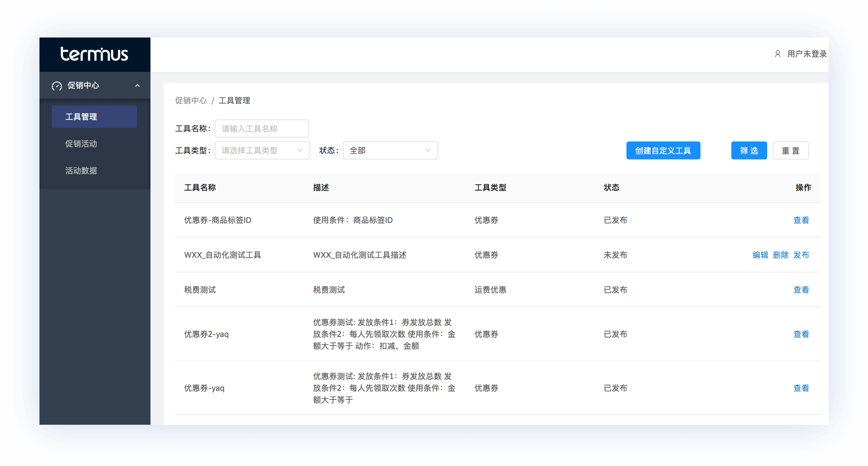Screen dimensions: 868x466
Task: Click the termius logo in sidebar header
Action: point(94,54)
